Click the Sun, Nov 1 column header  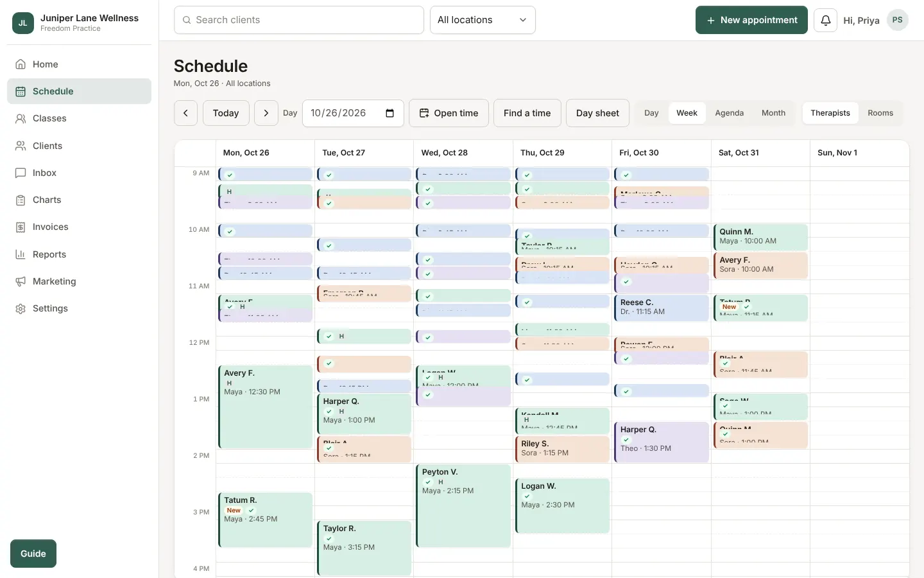[860, 153]
